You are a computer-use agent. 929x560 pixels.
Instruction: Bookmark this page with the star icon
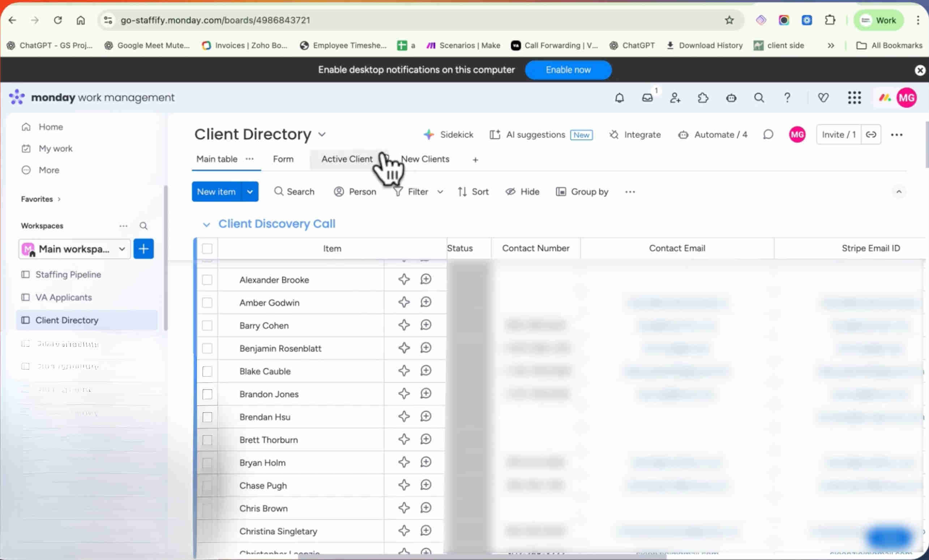point(729,20)
